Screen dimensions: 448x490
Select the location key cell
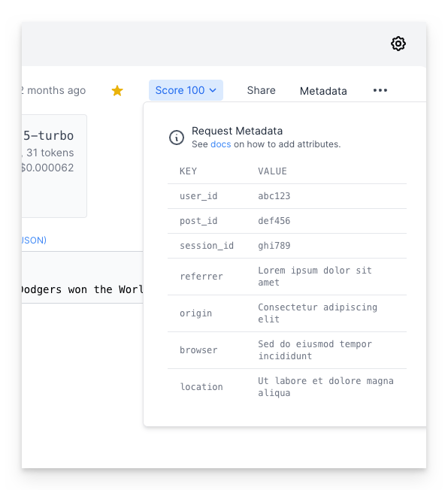pyautogui.click(x=201, y=387)
